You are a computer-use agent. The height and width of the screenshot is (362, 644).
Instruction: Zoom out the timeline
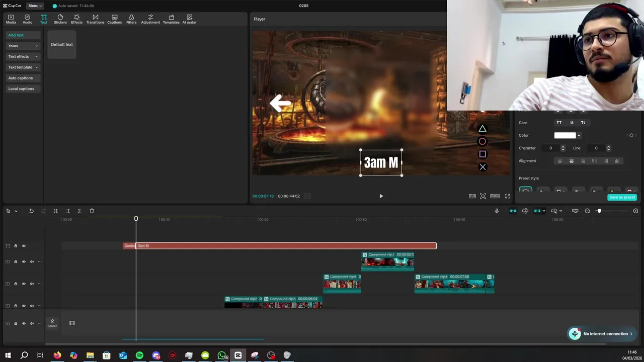[x=587, y=211]
